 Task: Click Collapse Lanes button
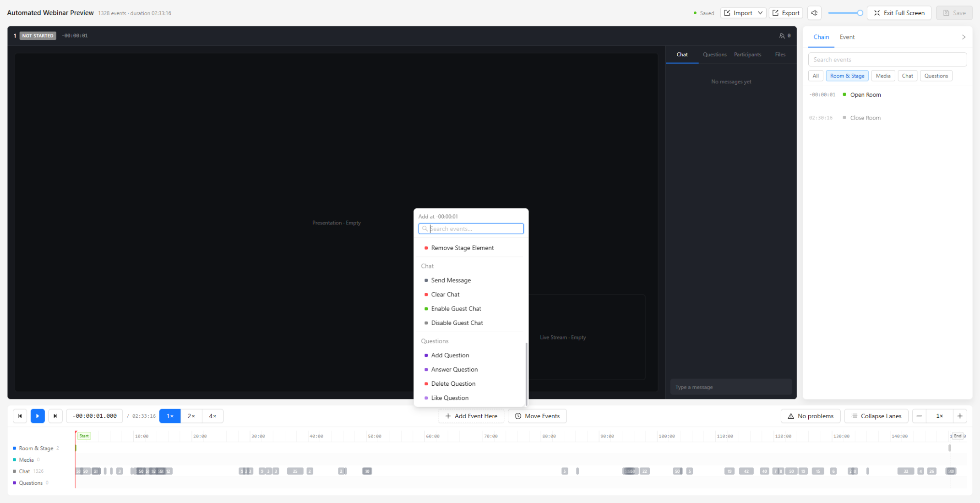(876, 416)
